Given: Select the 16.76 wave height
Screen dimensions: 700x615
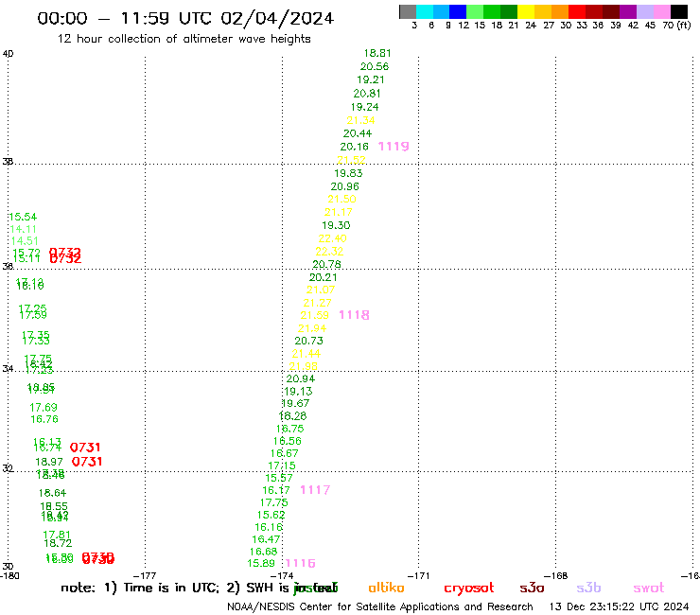Looking at the screenshot, I should [x=44, y=419].
